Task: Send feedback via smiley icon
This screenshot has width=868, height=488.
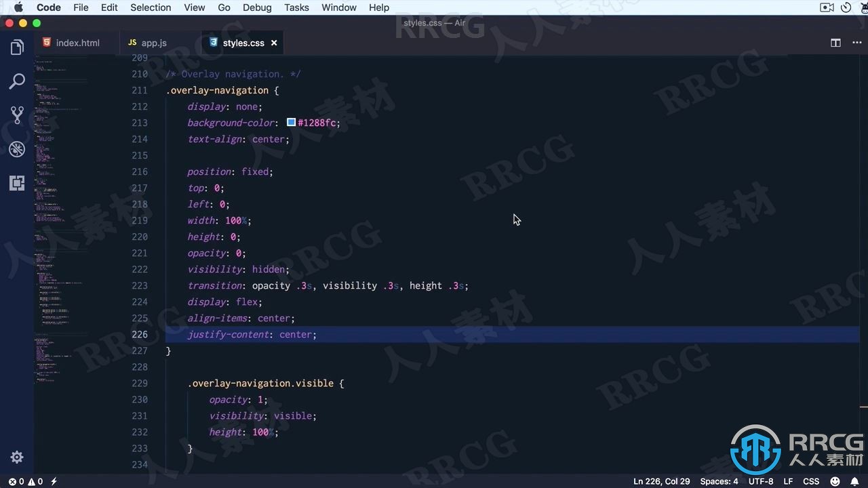Action: [835, 481]
